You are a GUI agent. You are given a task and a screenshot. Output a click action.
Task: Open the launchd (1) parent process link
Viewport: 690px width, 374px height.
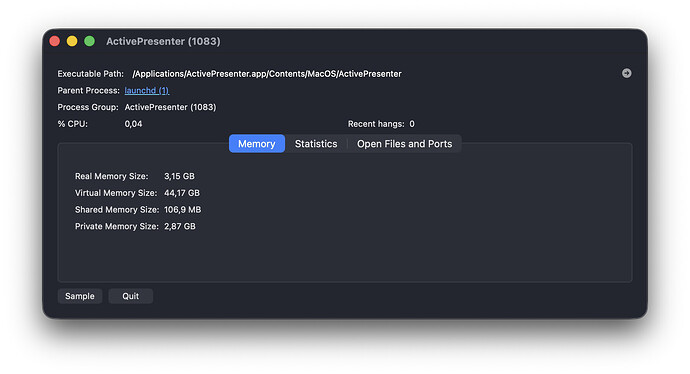(147, 90)
